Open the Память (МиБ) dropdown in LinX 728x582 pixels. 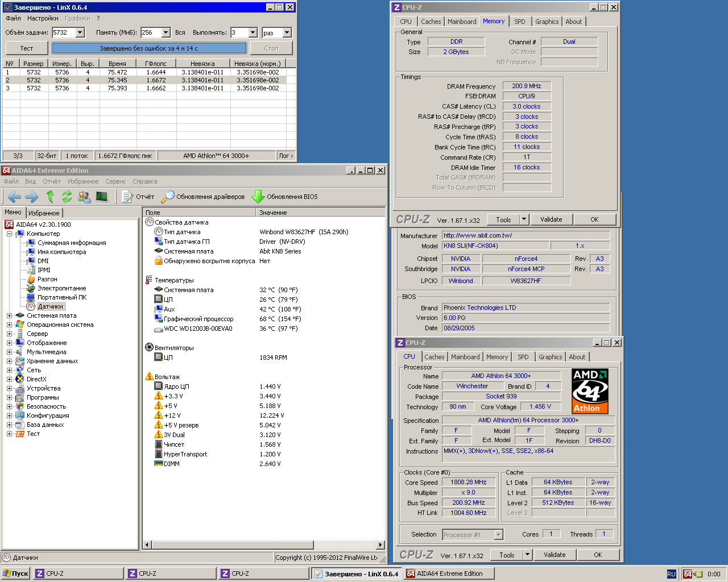166,32
